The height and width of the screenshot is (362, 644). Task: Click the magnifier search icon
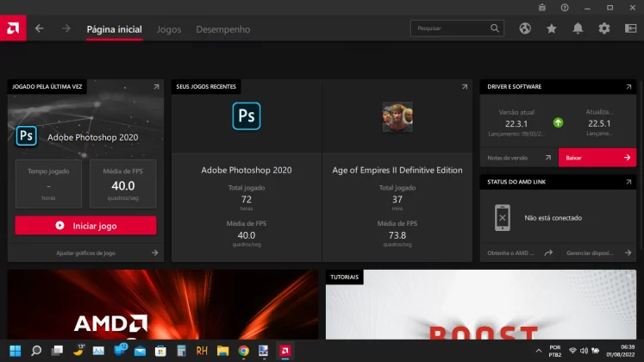coord(495,28)
